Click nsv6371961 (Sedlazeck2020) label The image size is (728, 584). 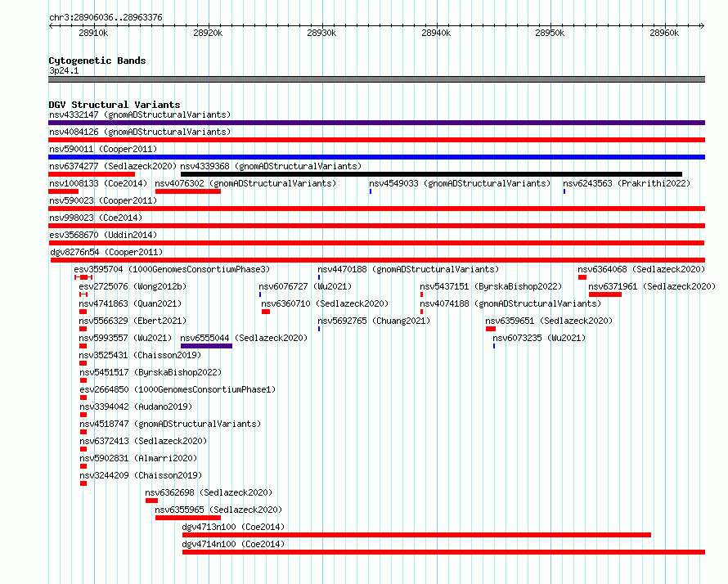652,286
